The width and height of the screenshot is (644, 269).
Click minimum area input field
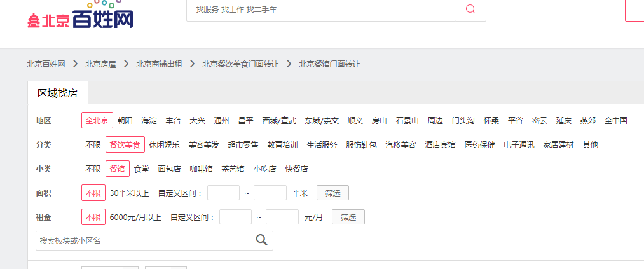pos(223,193)
